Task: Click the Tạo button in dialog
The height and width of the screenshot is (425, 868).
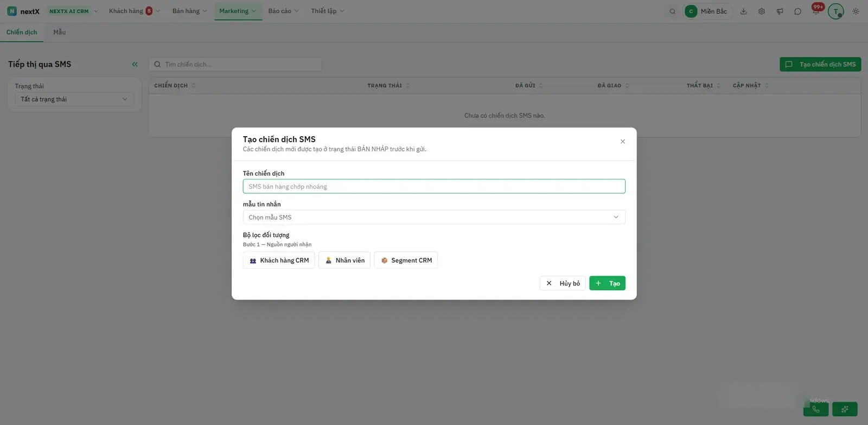Action: [x=608, y=283]
